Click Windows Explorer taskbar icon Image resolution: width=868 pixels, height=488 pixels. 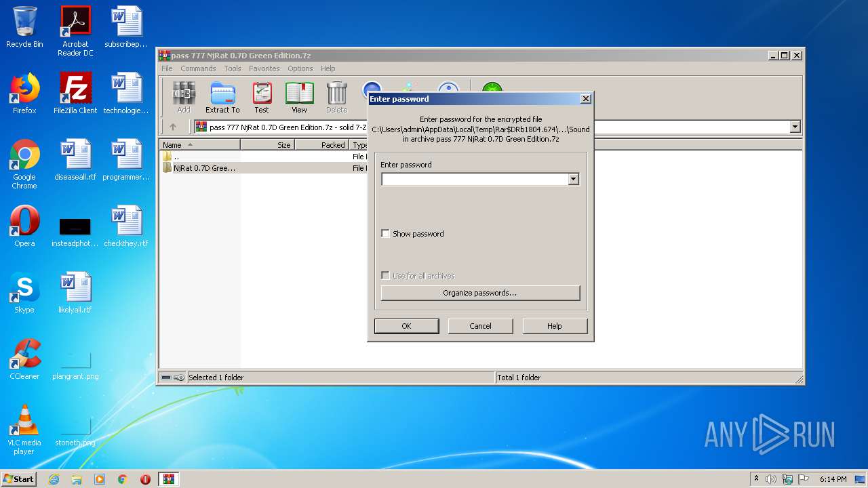(x=77, y=479)
